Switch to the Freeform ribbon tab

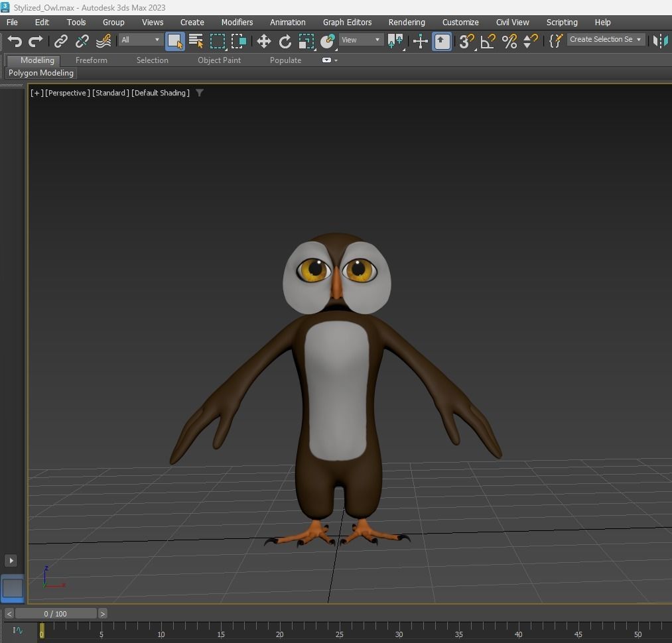(x=92, y=60)
